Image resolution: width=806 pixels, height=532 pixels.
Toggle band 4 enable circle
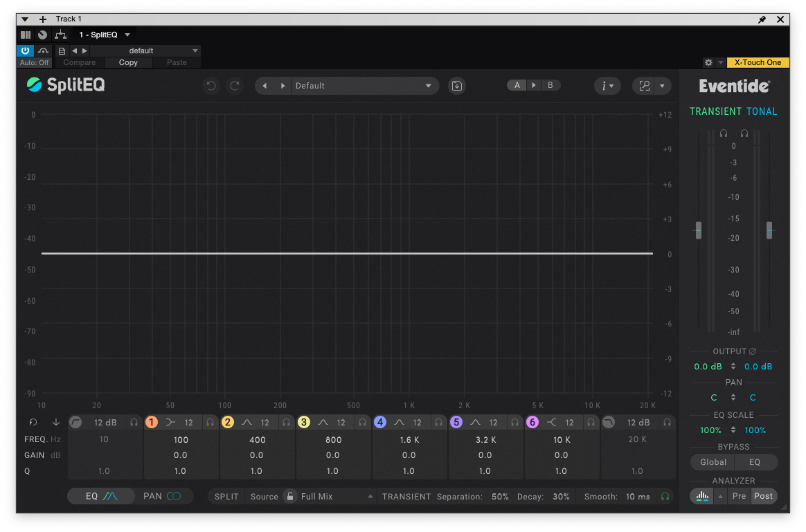[380, 422]
